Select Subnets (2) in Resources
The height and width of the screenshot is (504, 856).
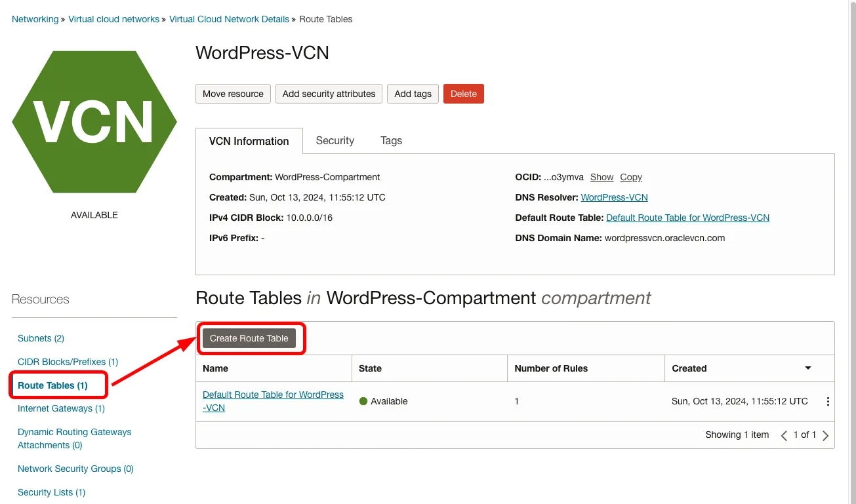pyautogui.click(x=41, y=338)
